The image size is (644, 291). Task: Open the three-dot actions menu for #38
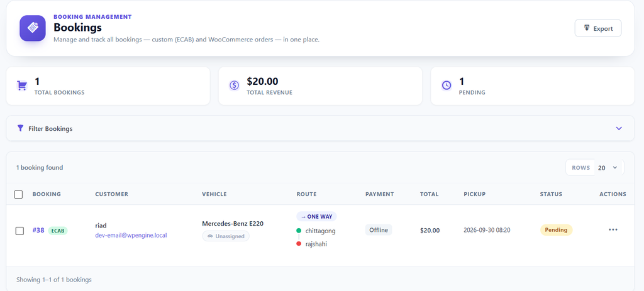[x=613, y=230]
